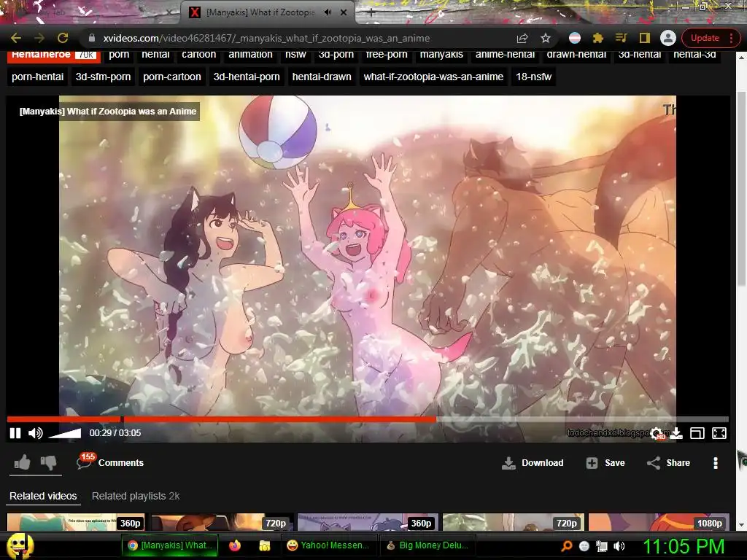Select the '18-nsfw' tag
The height and width of the screenshot is (560, 747).
[533, 77]
